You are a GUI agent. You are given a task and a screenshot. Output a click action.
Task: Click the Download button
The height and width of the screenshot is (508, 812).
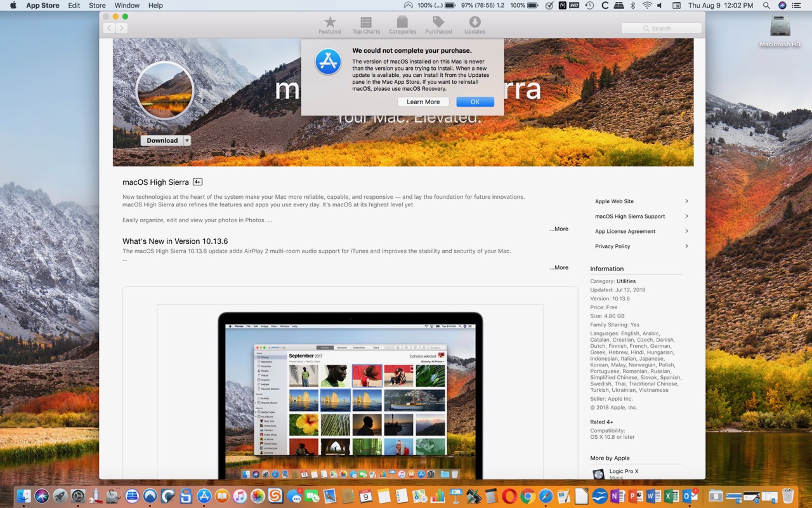coord(162,140)
